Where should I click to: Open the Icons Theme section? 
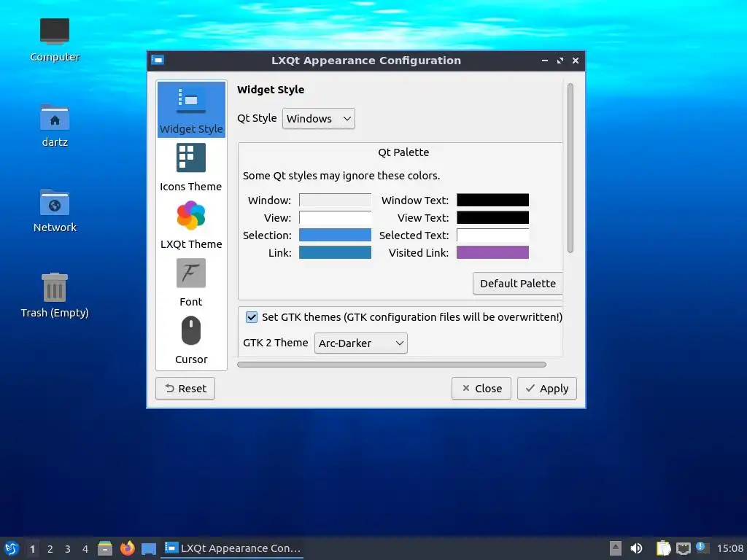(x=191, y=167)
